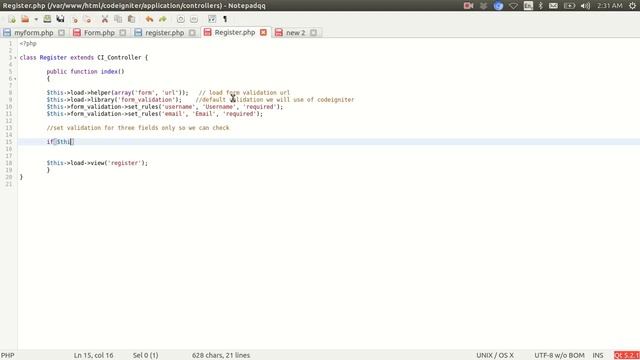Click the Redo green arrow icon

click(x=163, y=19)
